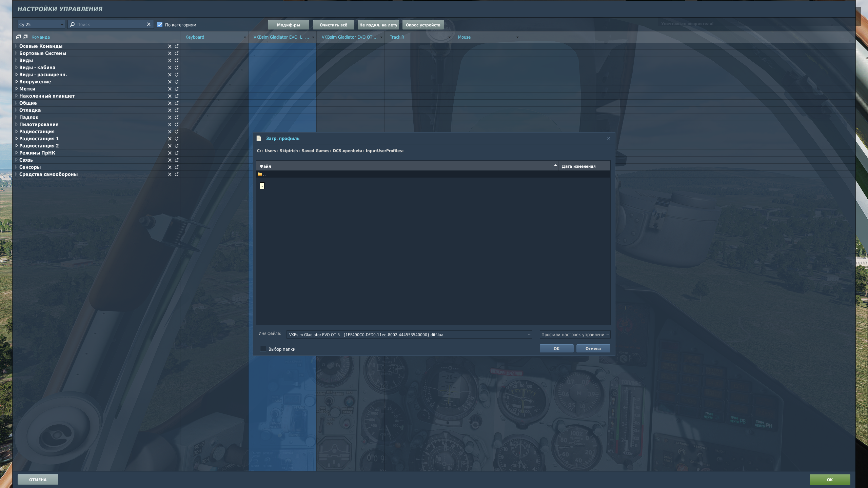868x488 pixels.
Task: Reset Осевые Команды category to default
Action: click(x=176, y=46)
